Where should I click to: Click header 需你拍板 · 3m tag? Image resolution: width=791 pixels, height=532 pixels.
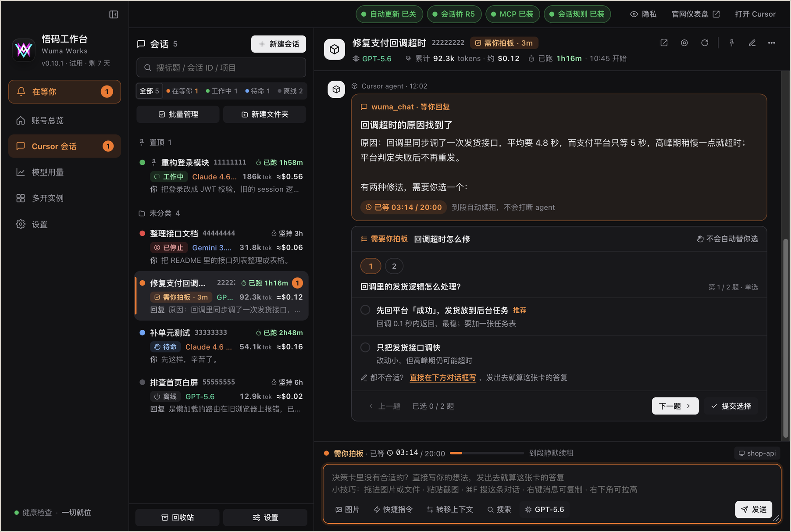504,43
